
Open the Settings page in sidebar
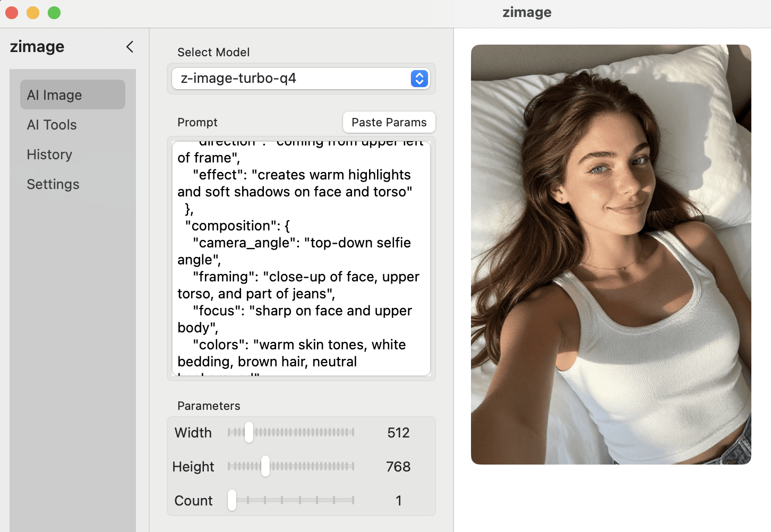53,184
